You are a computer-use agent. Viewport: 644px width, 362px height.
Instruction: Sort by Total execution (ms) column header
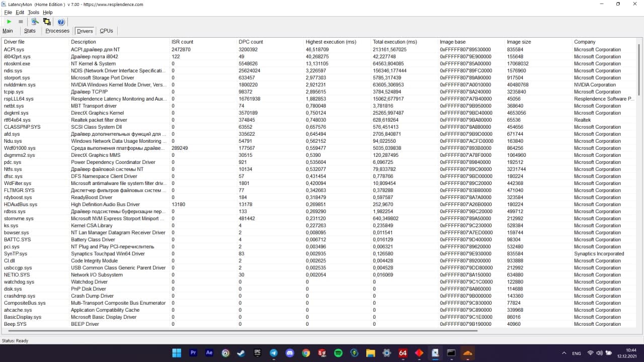[405, 42]
